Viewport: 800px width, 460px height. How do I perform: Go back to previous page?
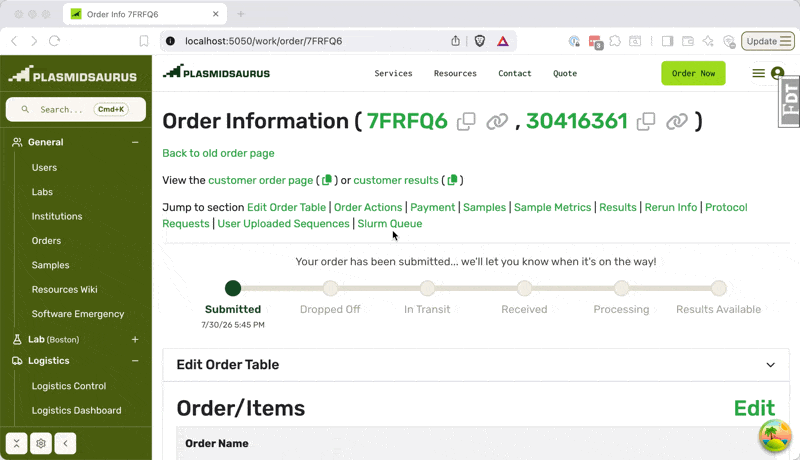click(14, 41)
